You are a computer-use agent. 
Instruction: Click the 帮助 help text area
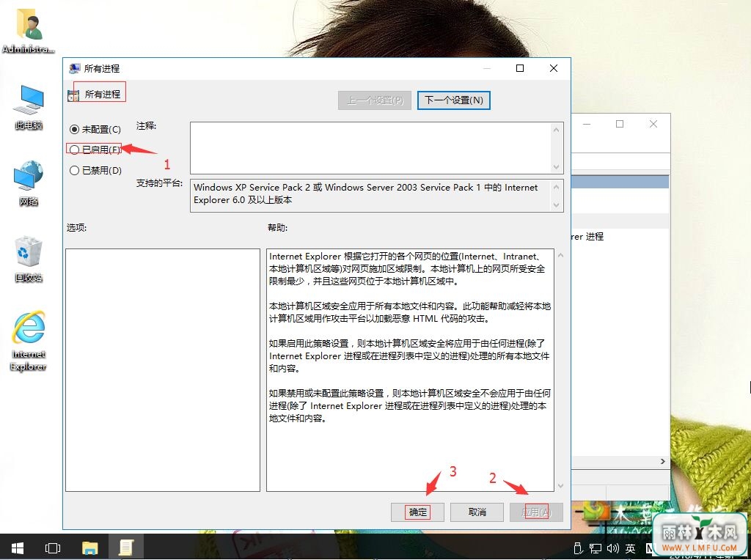pyautogui.click(x=410, y=370)
